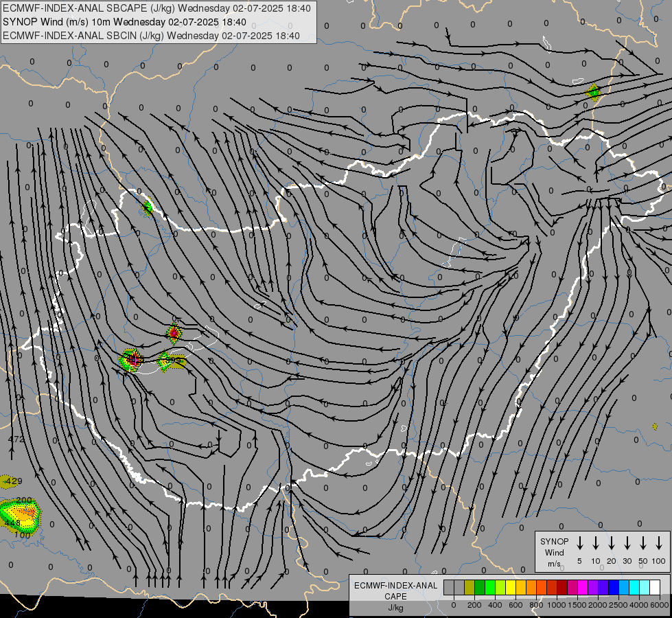Click the ECMWF-INDEX-ANAL SBCAPE title line
This screenshot has height=618, width=672.
click(x=157, y=8)
